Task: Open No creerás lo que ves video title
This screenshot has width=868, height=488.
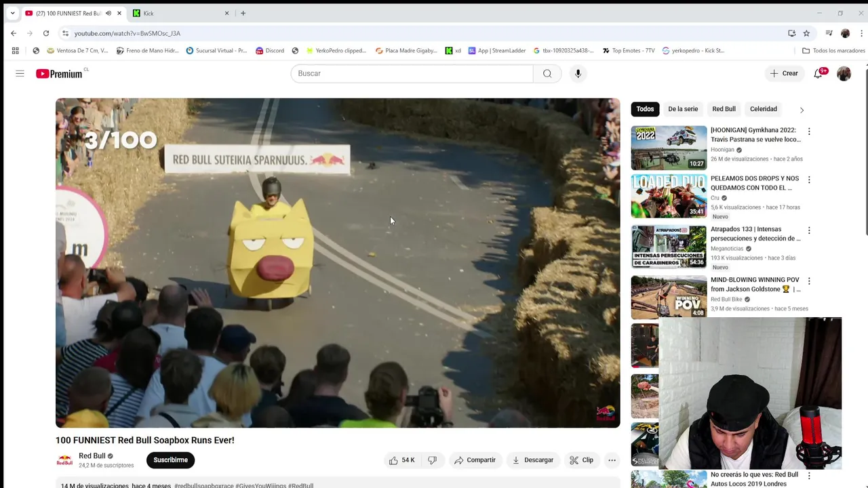Action: (x=754, y=479)
